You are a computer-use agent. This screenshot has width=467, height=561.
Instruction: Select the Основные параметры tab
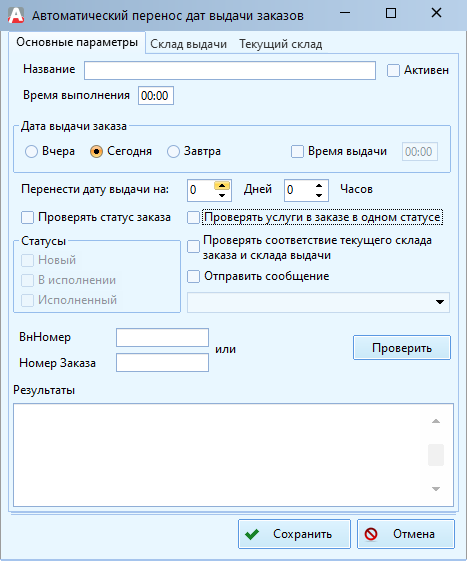pyautogui.click(x=77, y=42)
